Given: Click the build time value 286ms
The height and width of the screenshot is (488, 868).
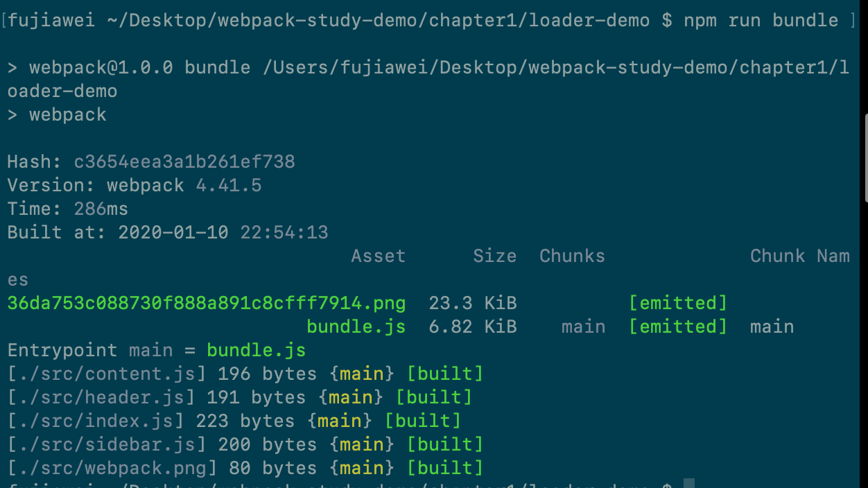Looking at the screenshot, I should (x=101, y=209).
